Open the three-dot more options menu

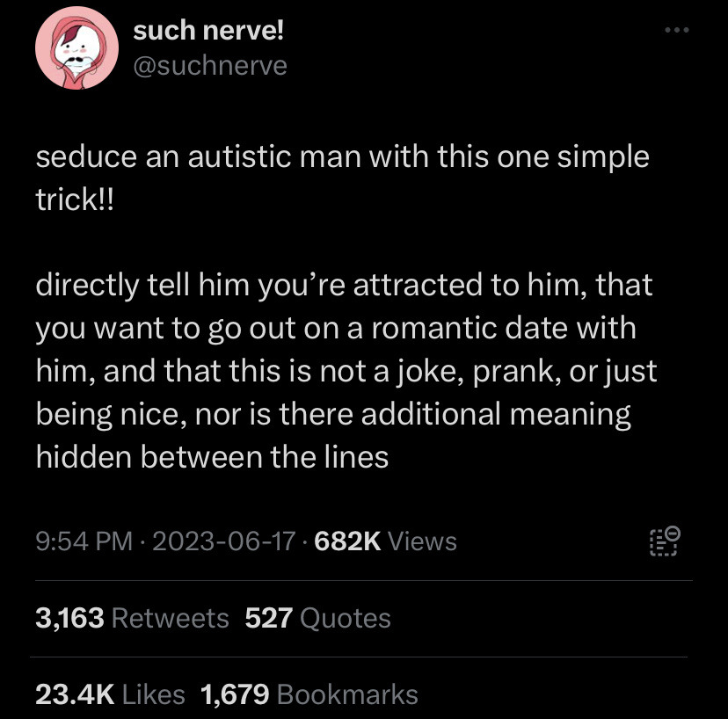coord(676,30)
